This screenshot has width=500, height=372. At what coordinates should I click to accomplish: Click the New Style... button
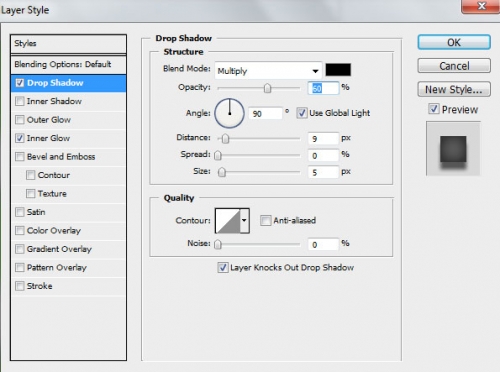(x=454, y=89)
